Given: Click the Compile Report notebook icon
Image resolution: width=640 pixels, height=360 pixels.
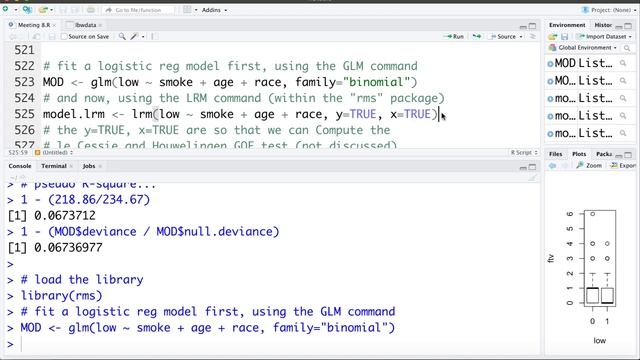Looking at the screenshot, I should (x=154, y=37).
